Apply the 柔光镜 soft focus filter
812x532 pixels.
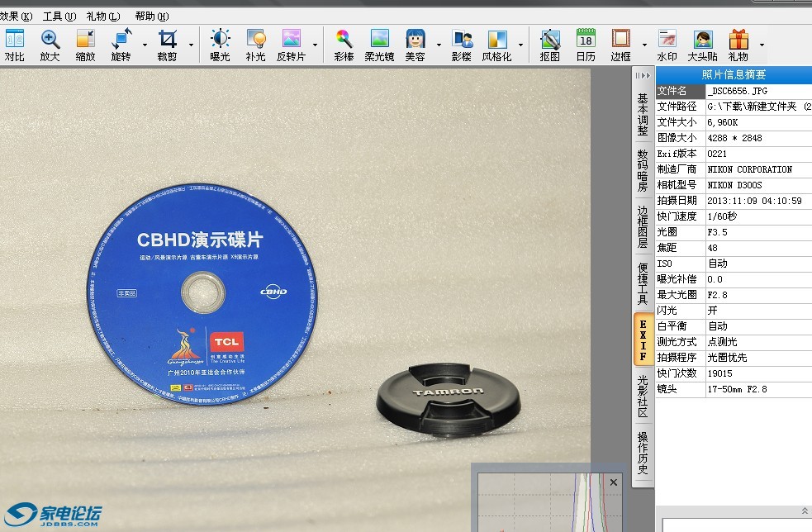click(380, 45)
